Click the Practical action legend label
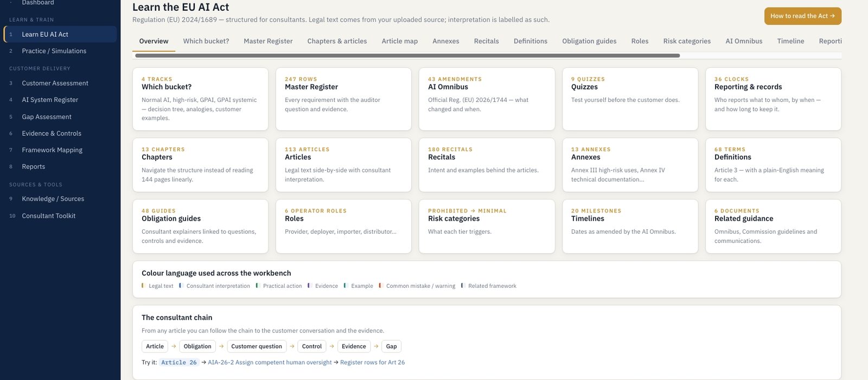The height and width of the screenshot is (380, 868). point(282,286)
